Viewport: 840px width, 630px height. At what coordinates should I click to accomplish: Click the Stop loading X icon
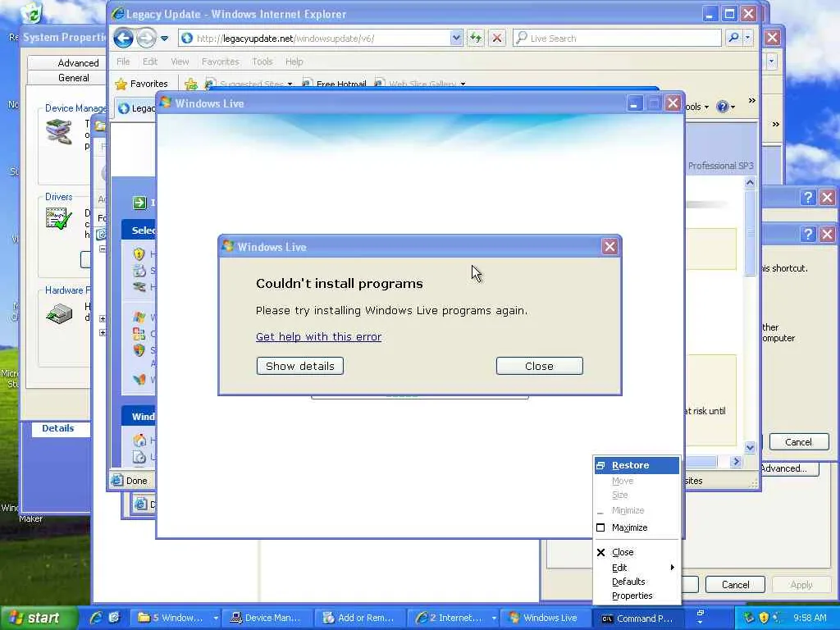(497, 38)
